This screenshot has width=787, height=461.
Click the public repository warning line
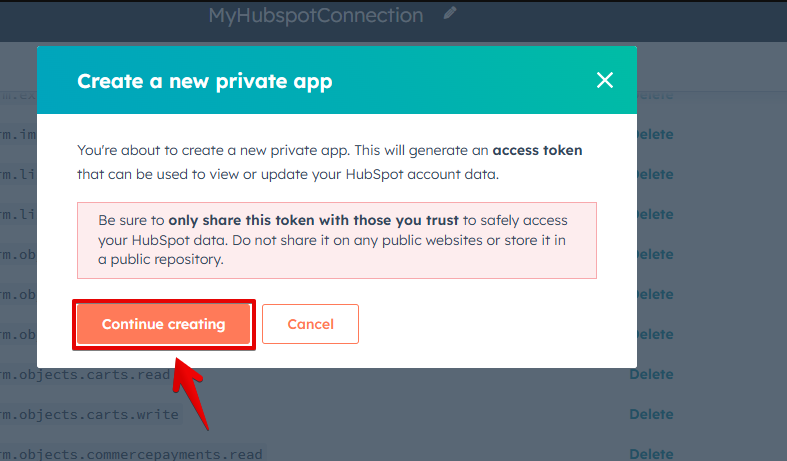[x=161, y=259]
